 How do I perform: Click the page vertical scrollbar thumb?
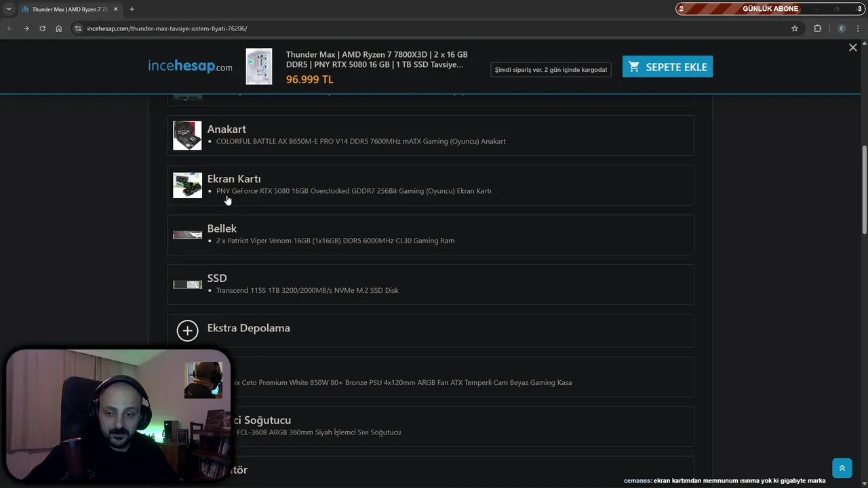click(864, 190)
